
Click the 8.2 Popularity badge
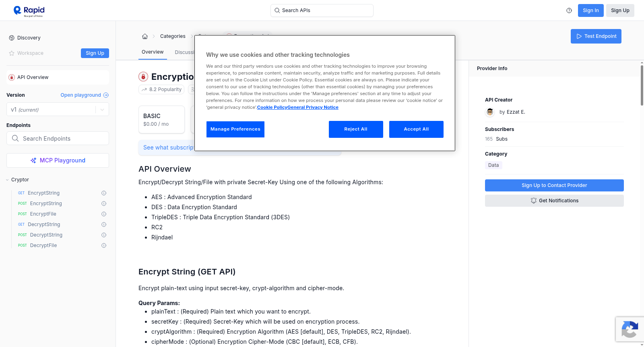(161, 89)
